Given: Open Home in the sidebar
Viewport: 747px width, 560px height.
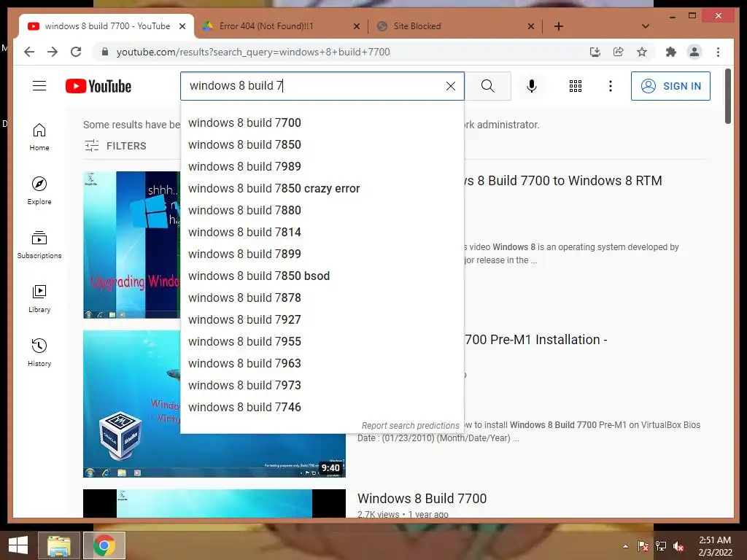Looking at the screenshot, I should (x=39, y=137).
